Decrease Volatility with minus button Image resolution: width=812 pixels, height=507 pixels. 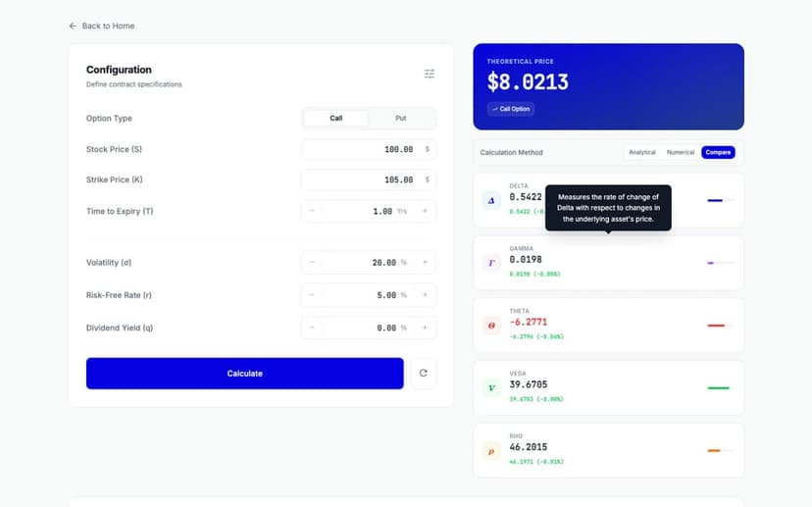(312, 262)
